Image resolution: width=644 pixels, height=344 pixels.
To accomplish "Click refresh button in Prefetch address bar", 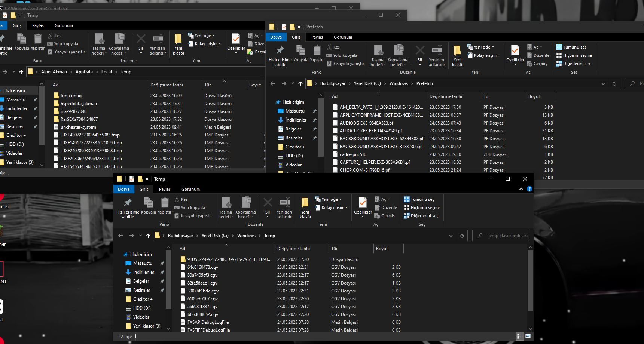I will 614,83.
